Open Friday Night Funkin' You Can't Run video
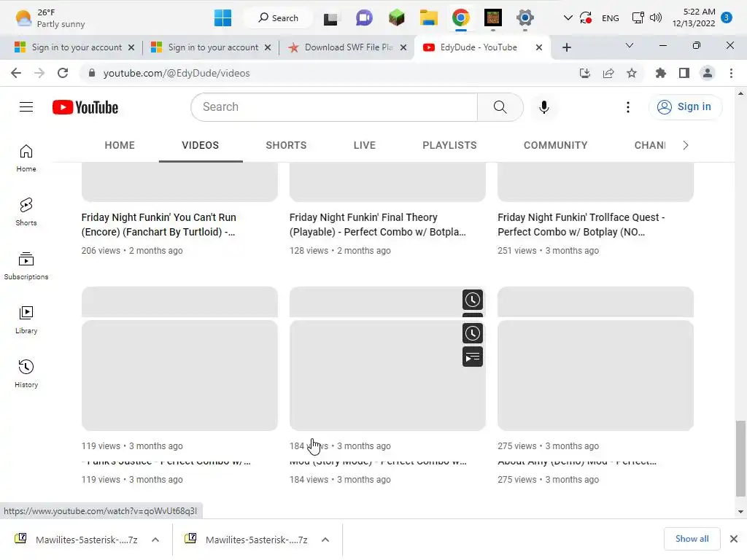This screenshot has height=560, width=747. (158, 225)
